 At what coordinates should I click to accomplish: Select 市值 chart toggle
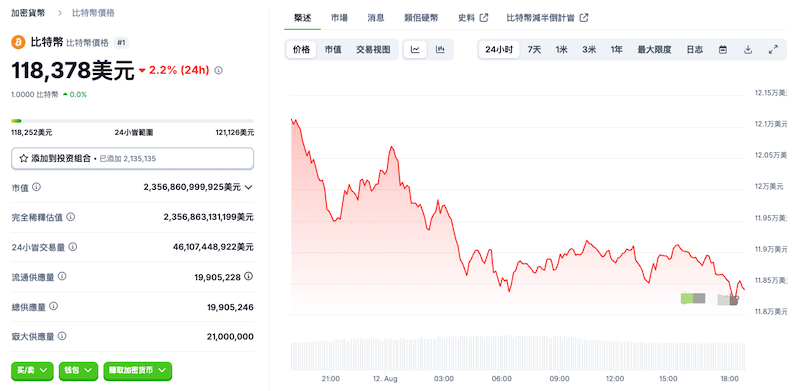333,50
